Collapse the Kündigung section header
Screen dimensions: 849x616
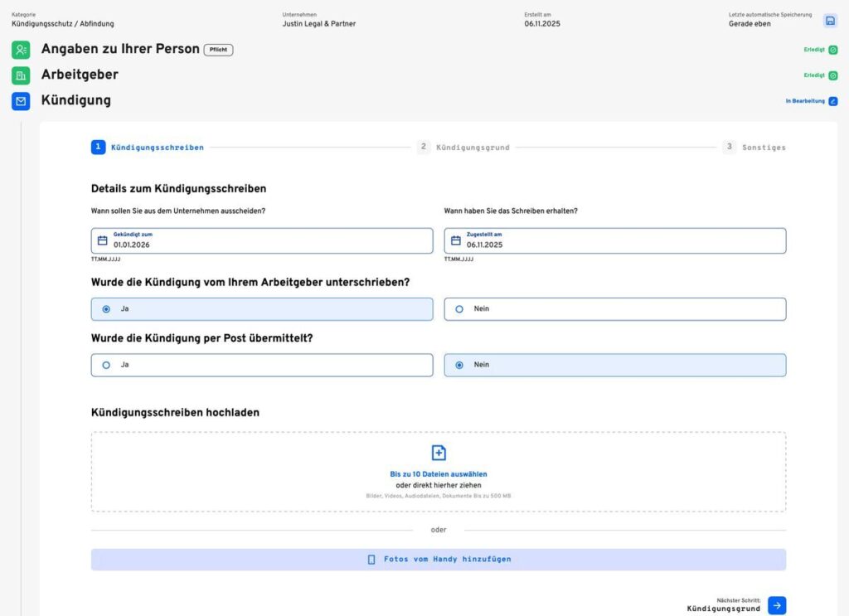76,100
